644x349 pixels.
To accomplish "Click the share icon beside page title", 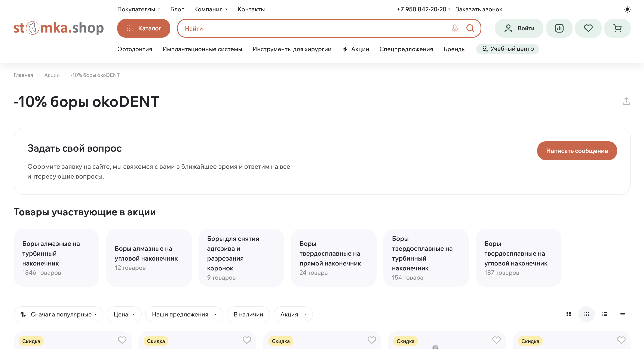I will point(626,101).
